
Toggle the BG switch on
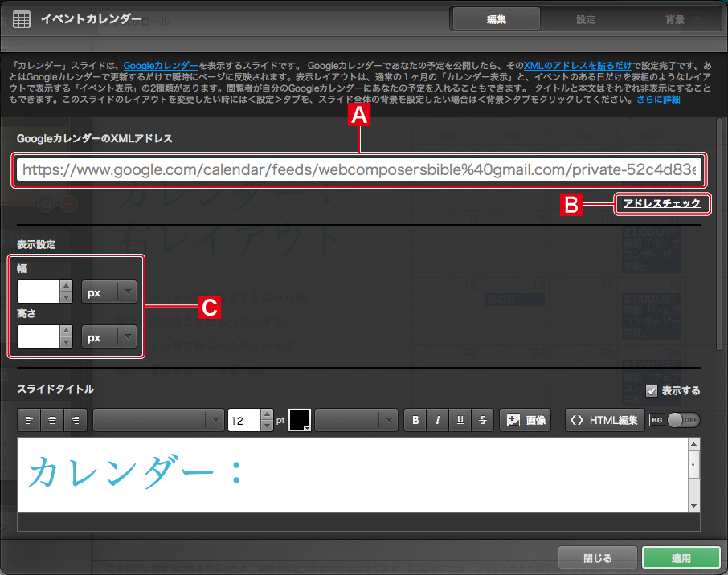pos(684,420)
